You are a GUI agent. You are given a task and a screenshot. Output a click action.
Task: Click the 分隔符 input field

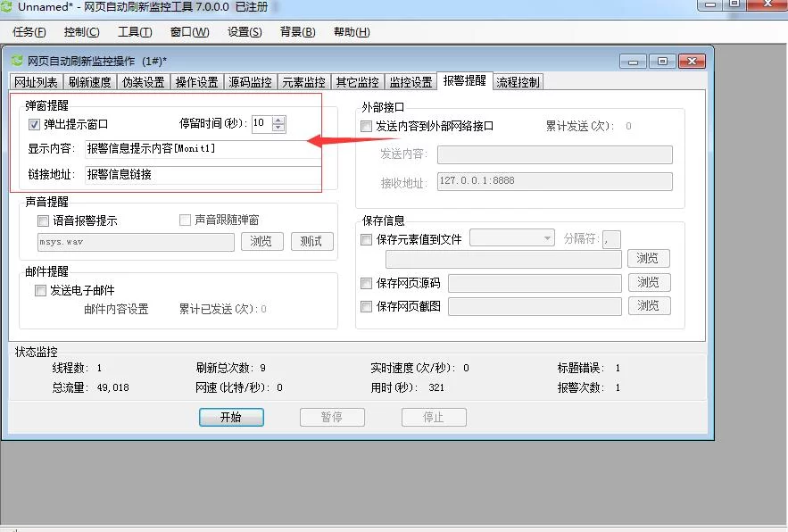click(611, 239)
